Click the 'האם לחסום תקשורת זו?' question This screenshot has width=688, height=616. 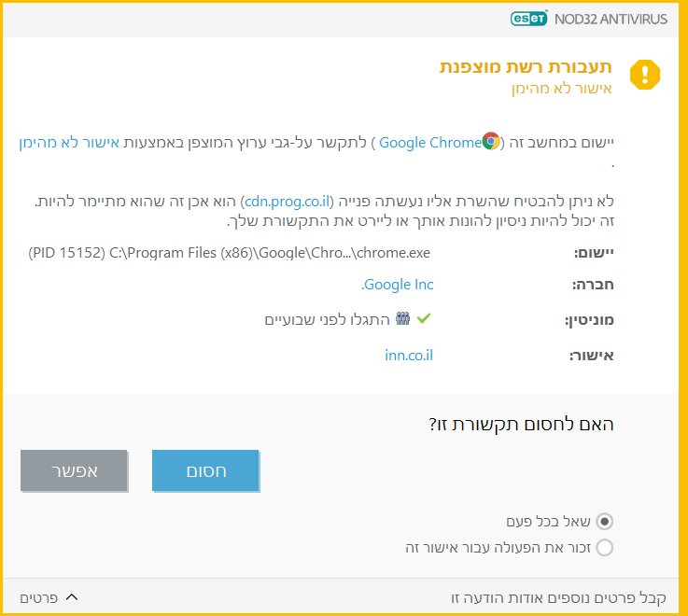coord(521,425)
